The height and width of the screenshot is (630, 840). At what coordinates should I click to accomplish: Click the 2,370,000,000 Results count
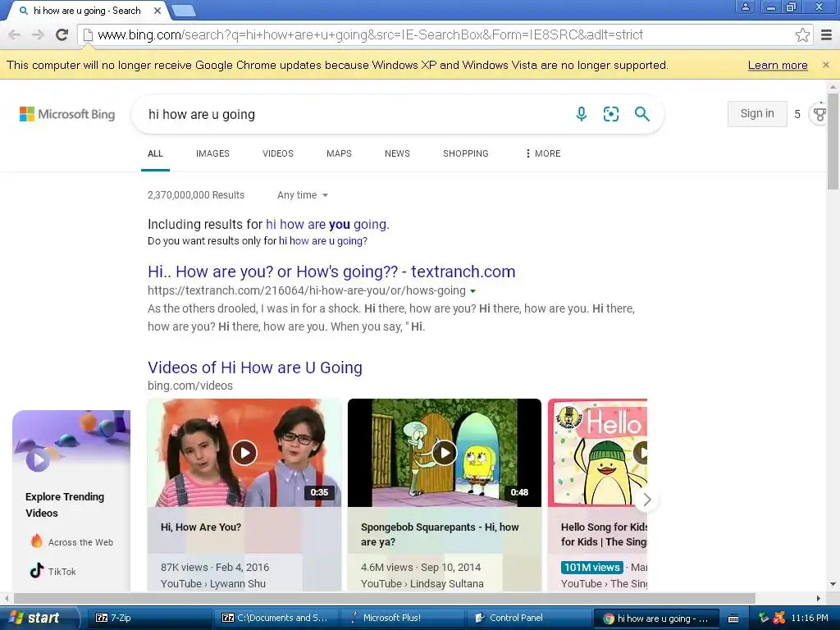(x=195, y=195)
